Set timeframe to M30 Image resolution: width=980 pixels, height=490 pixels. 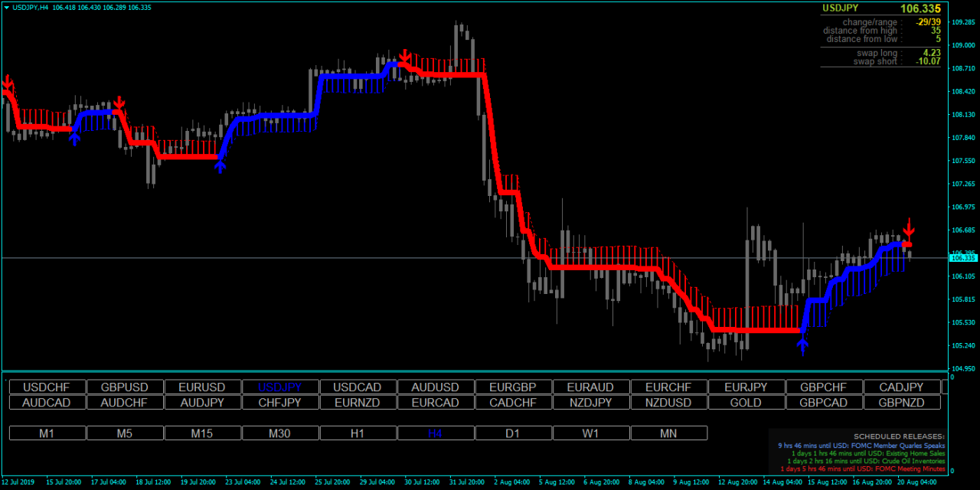pos(280,433)
